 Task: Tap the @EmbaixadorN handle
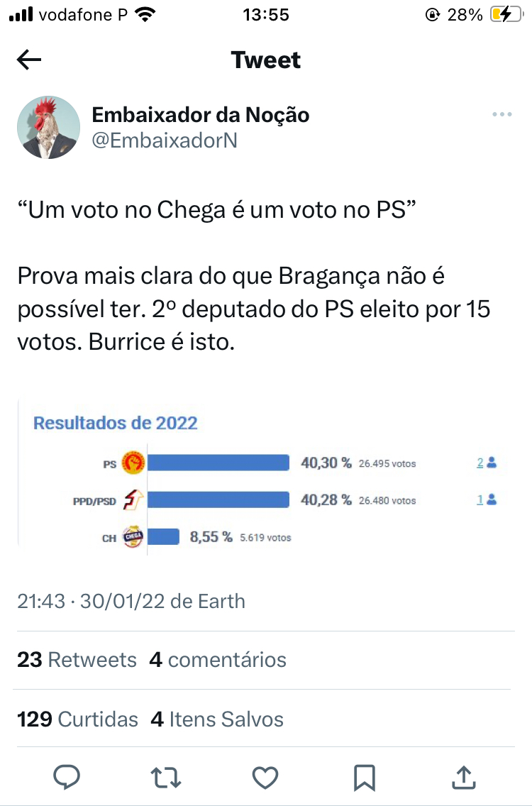coord(165,140)
